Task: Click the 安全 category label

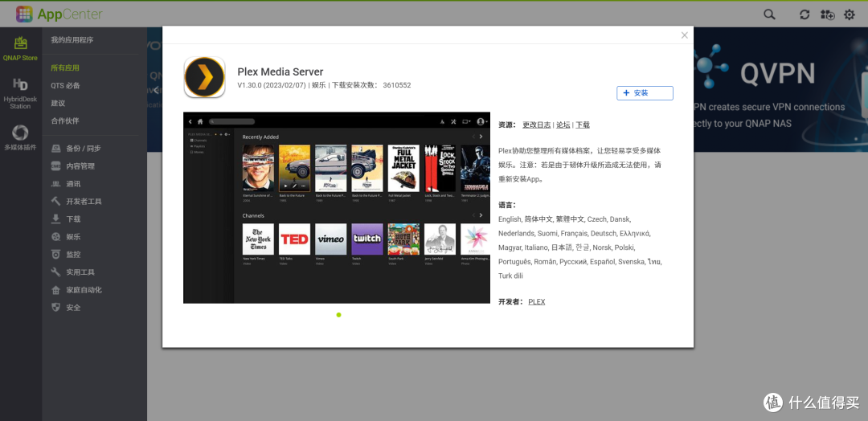Action: click(74, 308)
